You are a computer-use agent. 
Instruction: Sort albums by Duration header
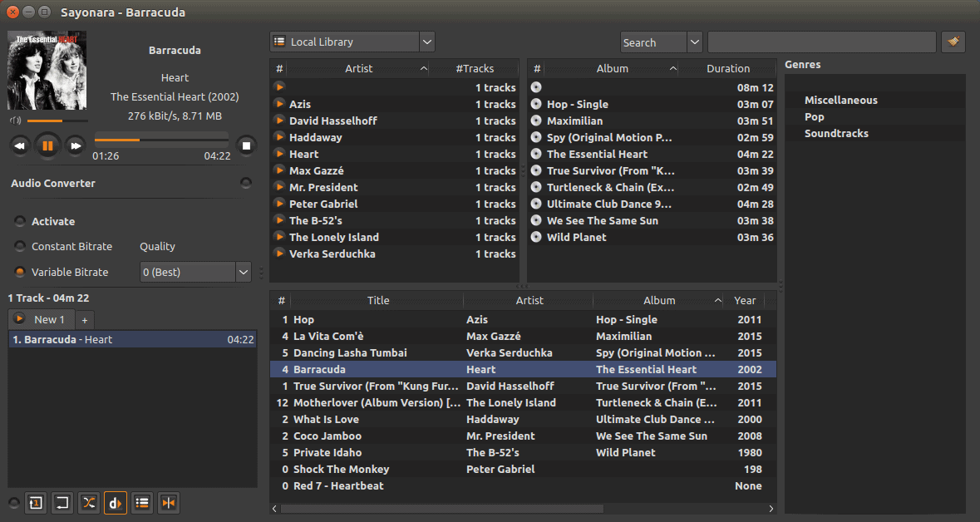coord(728,68)
